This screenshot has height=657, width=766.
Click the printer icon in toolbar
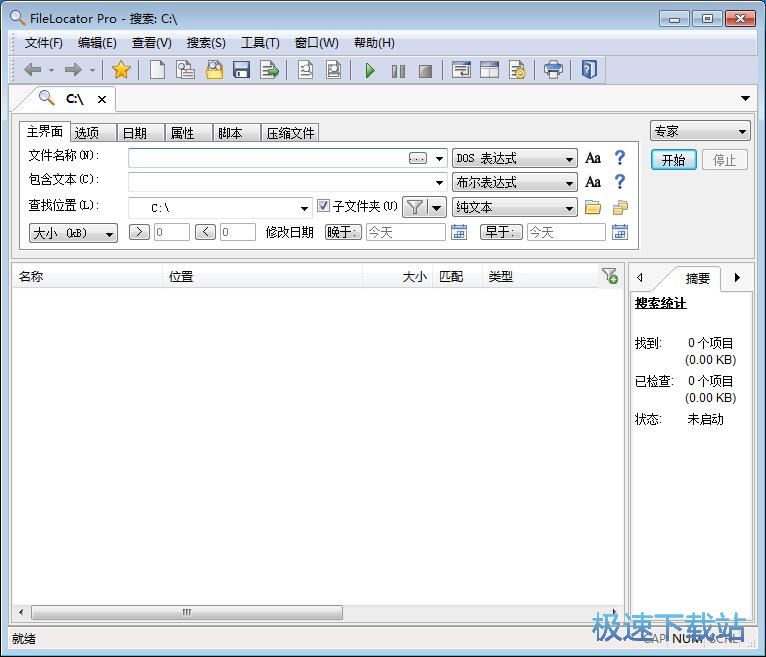[553, 70]
